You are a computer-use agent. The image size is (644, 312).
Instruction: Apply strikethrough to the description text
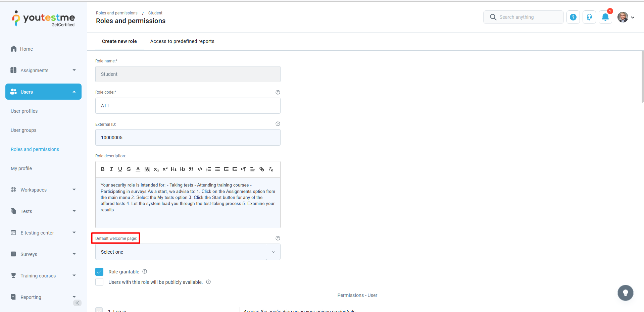tap(129, 169)
